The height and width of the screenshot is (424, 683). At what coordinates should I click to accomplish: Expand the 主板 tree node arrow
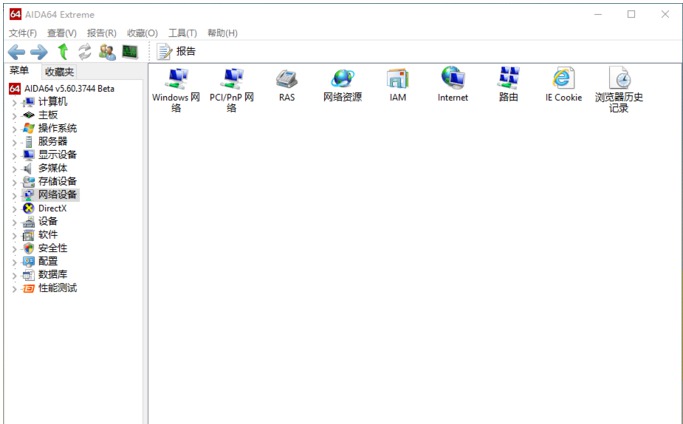(14, 116)
